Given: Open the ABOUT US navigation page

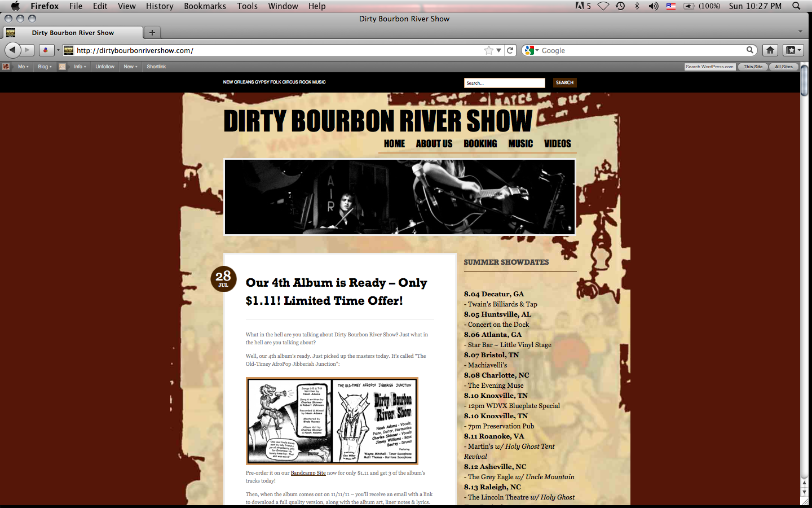Looking at the screenshot, I should click(434, 144).
